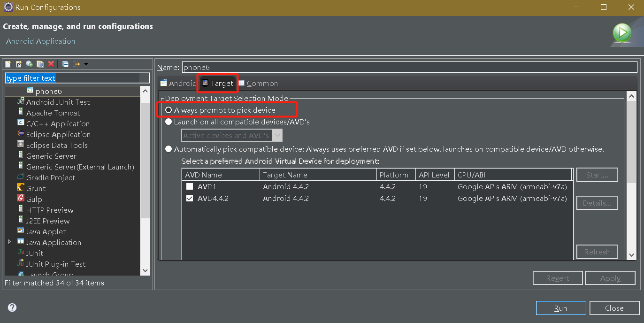Click the Run button
Screen dimensions: 644x323
tap(561, 308)
